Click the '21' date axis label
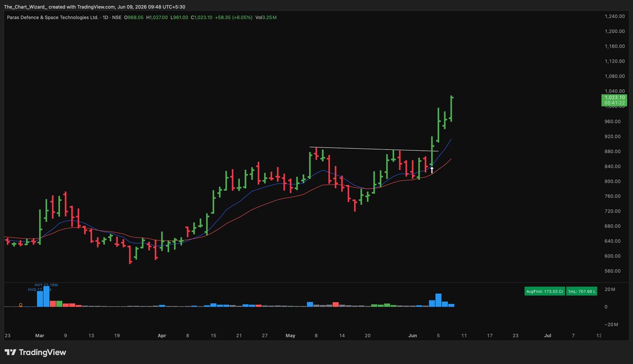Image resolution: width=633 pixels, height=364 pixels. [x=239, y=335]
